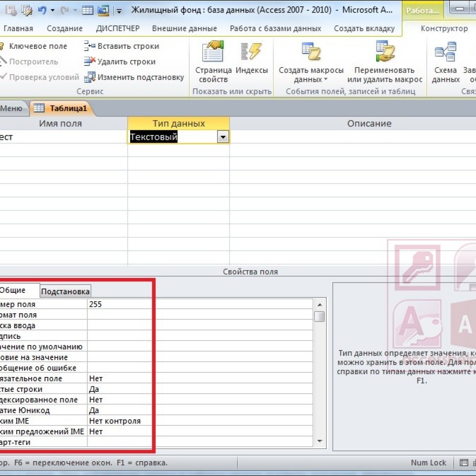Open Работа с базами данных tab
This screenshot has width=476, height=476.
pos(275,28)
